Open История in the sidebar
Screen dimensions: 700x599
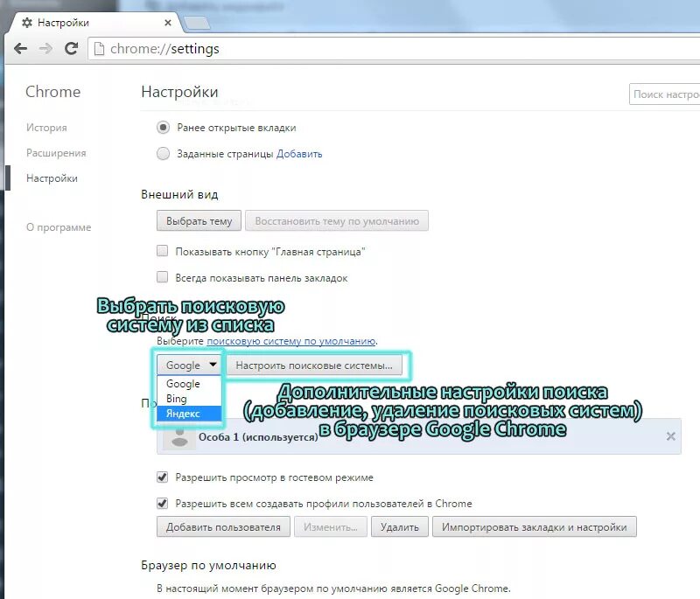click(46, 128)
